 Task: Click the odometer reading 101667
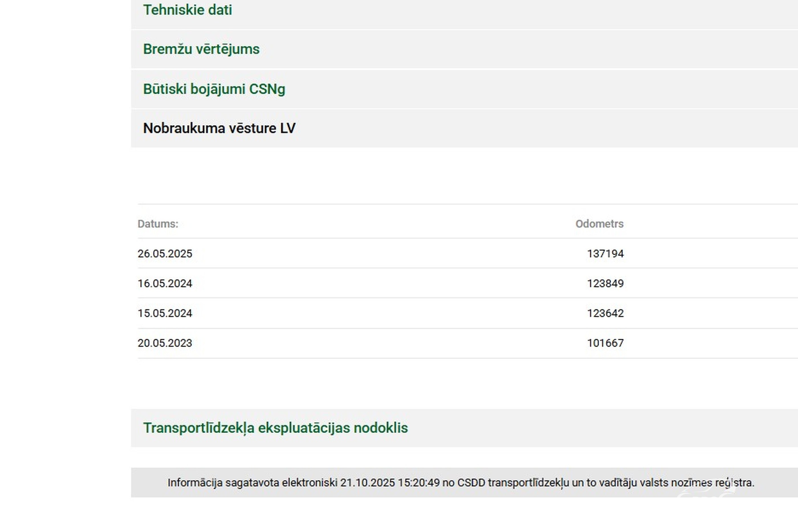click(x=605, y=343)
